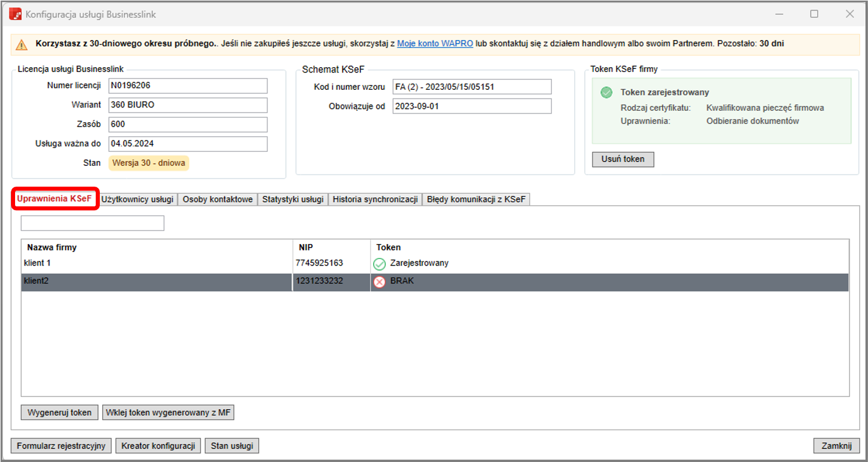The height and width of the screenshot is (462, 868).
Task: Launch the Kreator konfiguracji
Action: 158,446
